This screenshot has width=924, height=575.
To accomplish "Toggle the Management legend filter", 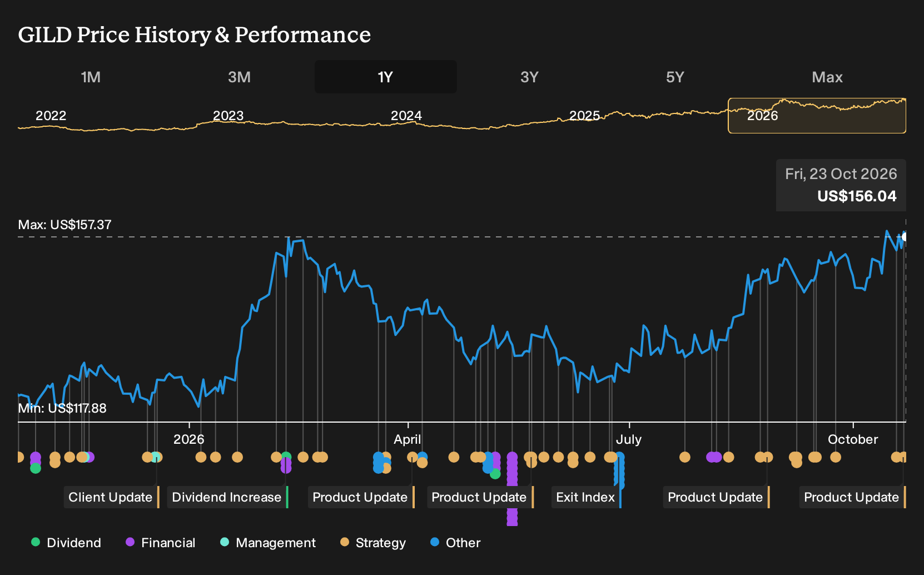I will (268, 543).
